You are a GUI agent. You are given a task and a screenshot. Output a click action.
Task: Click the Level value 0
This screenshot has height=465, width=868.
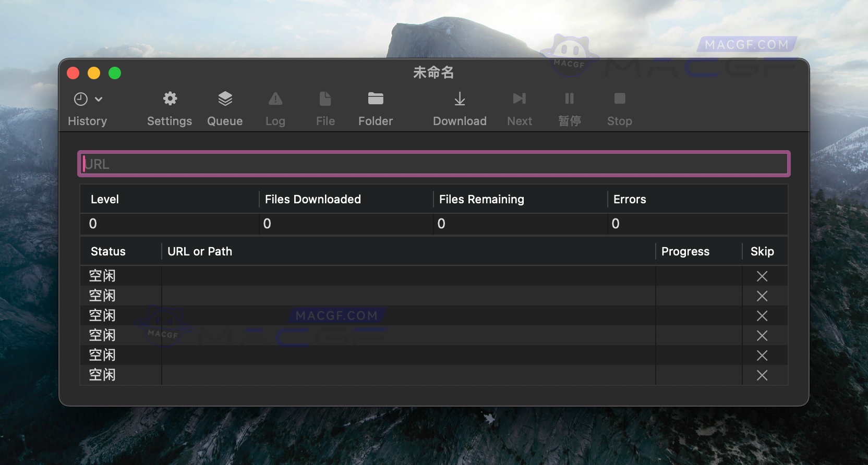pos(93,224)
